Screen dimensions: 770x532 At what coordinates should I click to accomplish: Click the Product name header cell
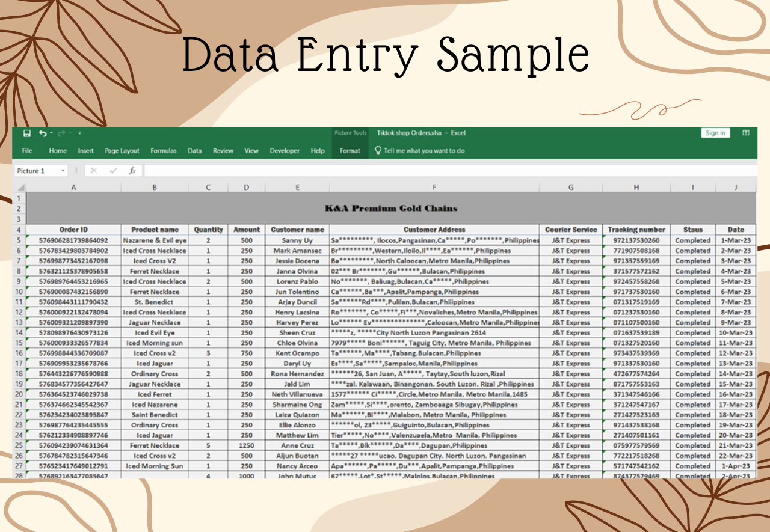pos(155,230)
